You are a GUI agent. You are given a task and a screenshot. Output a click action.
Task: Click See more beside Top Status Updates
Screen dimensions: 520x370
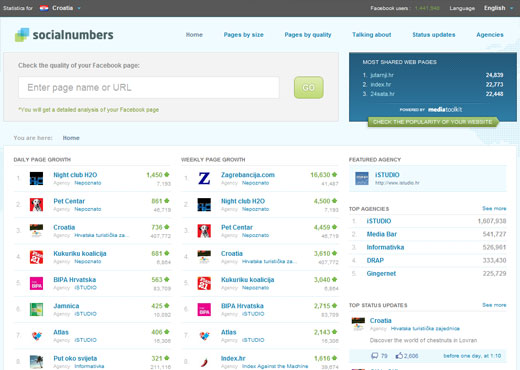(494, 305)
